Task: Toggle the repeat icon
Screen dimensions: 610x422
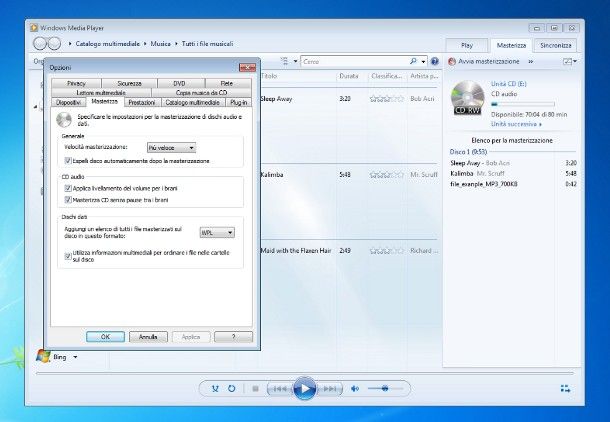Action: click(231, 389)
